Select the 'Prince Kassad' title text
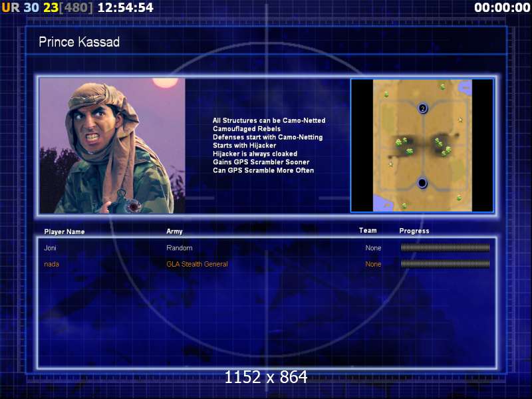This screenshot has height=399, width=532. pyautogui.click(x=79, y=42)
